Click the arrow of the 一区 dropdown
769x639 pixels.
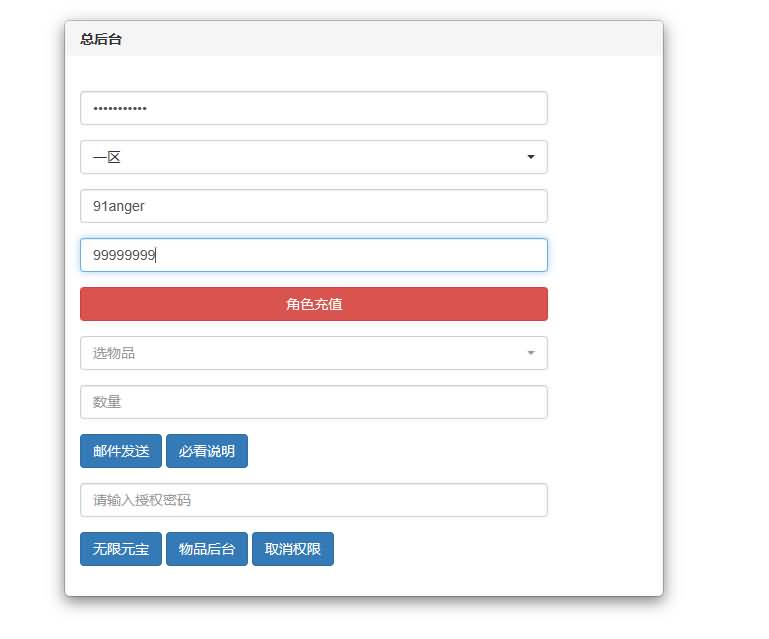pyautogui.click(x=530, y=157)
